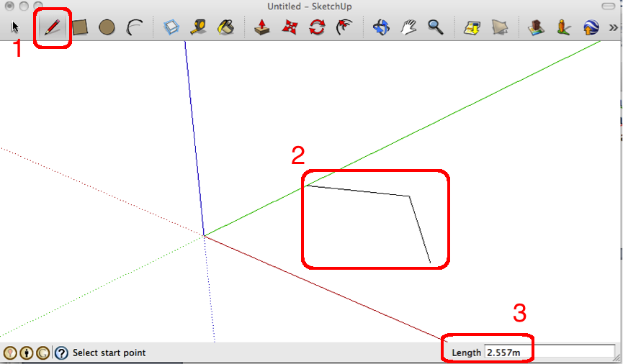Activate the Pan hand tool

(408, 28)
